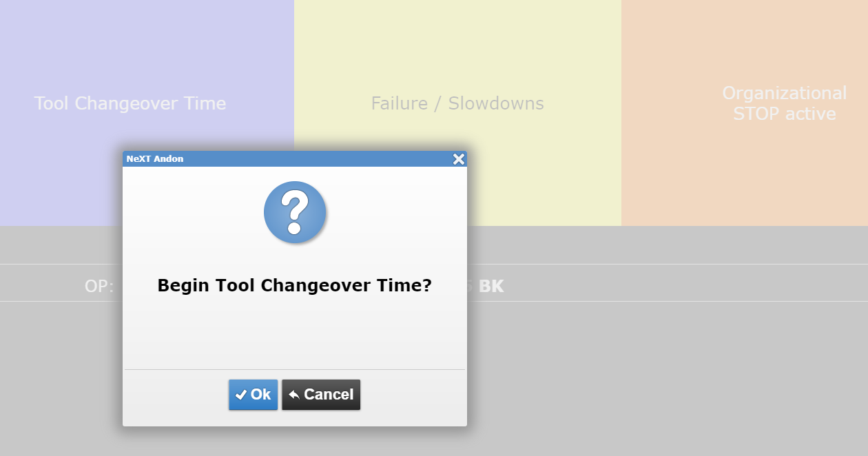Confirm the dialog with the Ok button
868x456 pixels.
point(254,395)
